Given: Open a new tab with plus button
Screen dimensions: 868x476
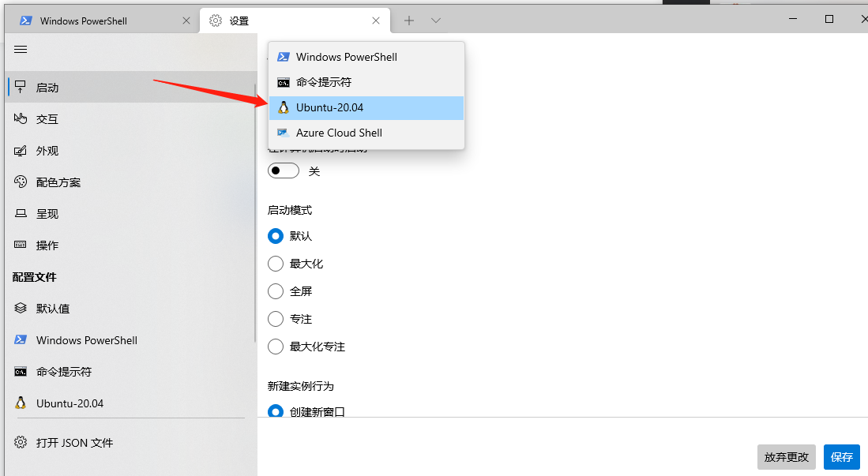Looking at the screenshot, I should pyautogui.click(x=409, y=21).
